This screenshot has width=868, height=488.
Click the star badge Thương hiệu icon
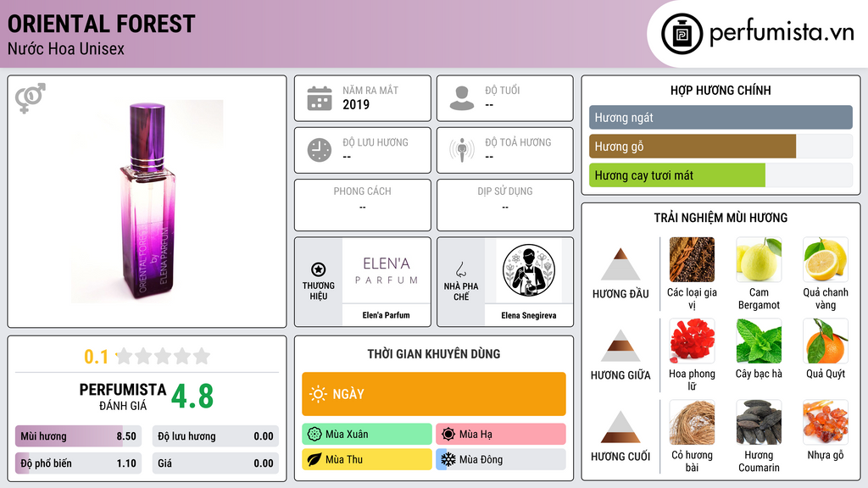(319, 269)
